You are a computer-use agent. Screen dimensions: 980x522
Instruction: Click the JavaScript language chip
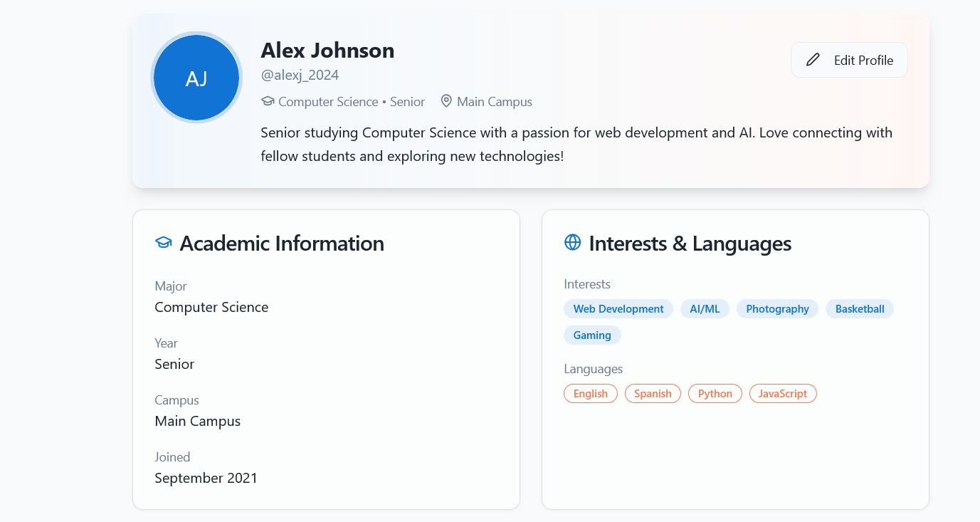pyautogui.click(x=783, y=394)
